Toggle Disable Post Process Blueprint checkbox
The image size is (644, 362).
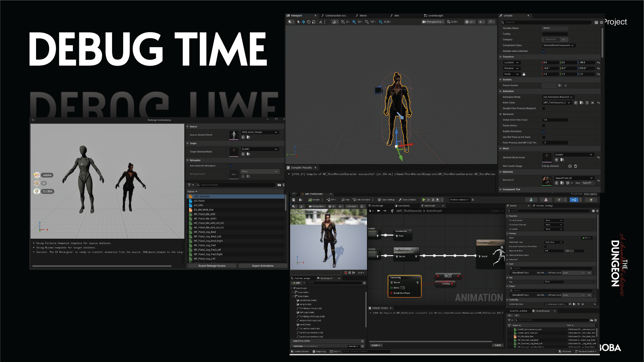(x=544, y=108)
